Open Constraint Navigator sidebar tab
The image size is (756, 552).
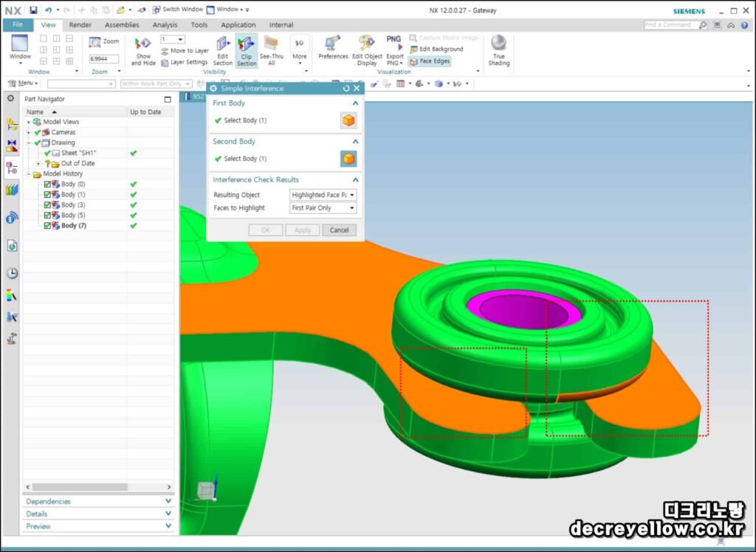click(12, 145)
